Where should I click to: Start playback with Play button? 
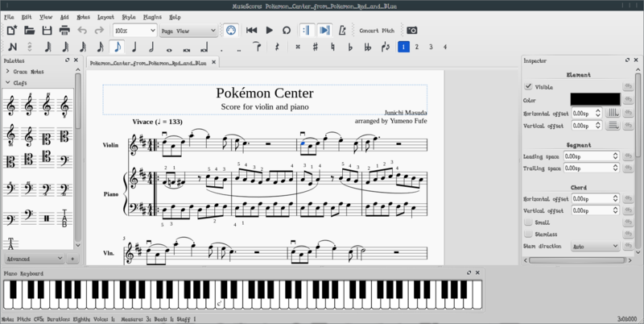tap(270, 30)
